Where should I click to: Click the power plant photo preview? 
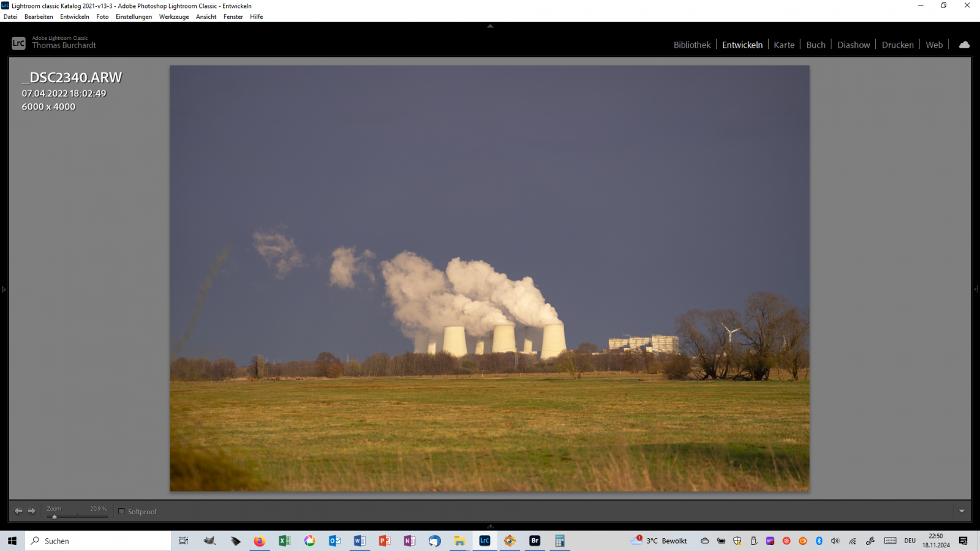pos(489,279)
